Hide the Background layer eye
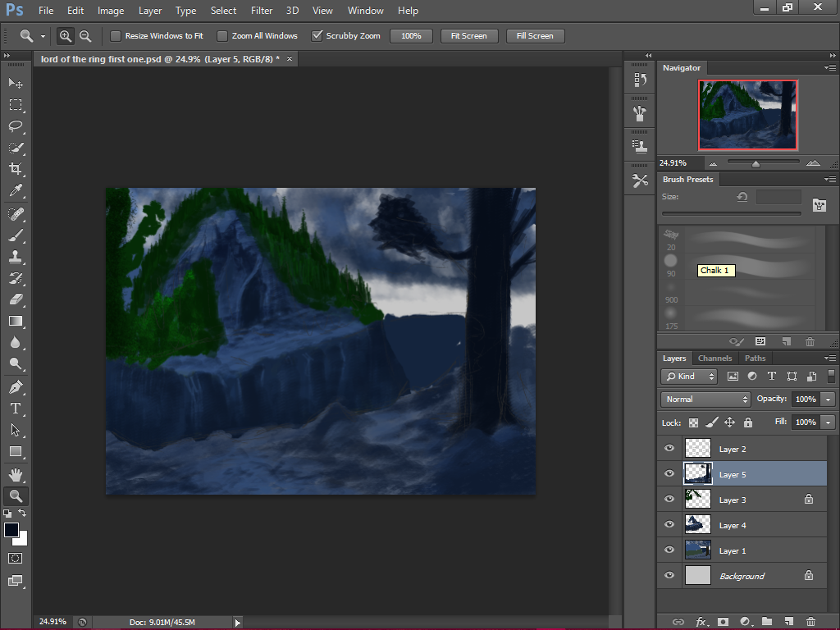Viewport: 840px width, 630px height. point(669,575)
